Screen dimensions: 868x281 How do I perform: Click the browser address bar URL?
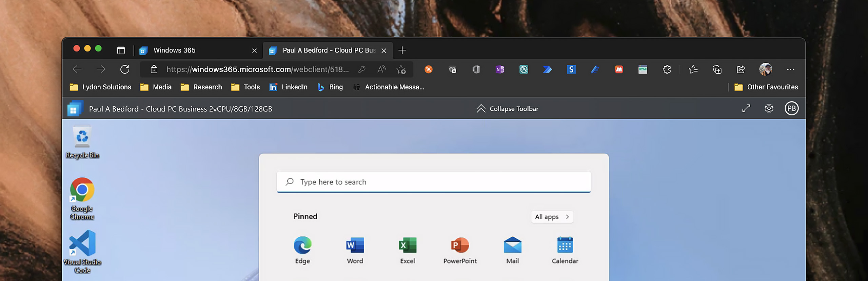click(257, 69)
